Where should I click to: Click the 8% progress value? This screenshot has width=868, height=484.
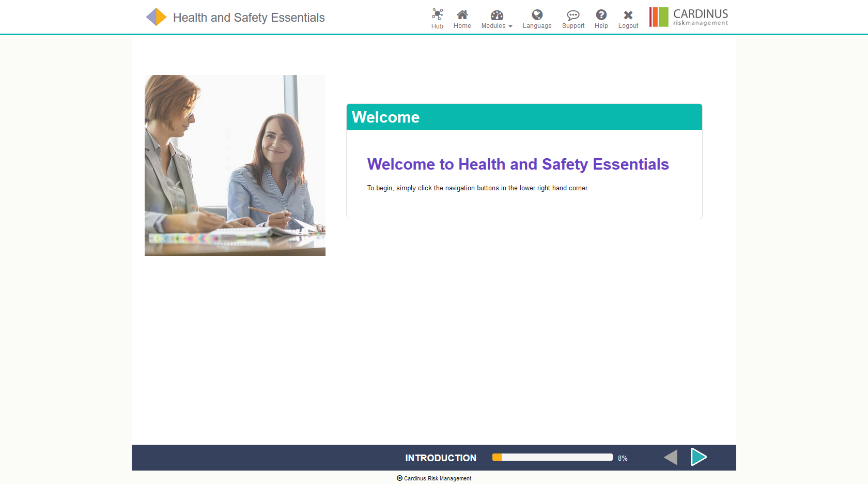pos(623,458)
